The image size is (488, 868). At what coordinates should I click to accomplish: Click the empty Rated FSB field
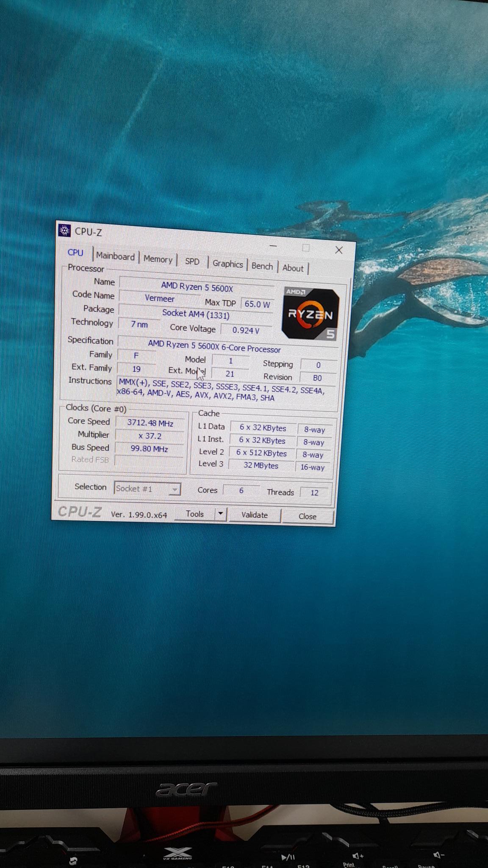pyautogui.click(x=149, y=462)
